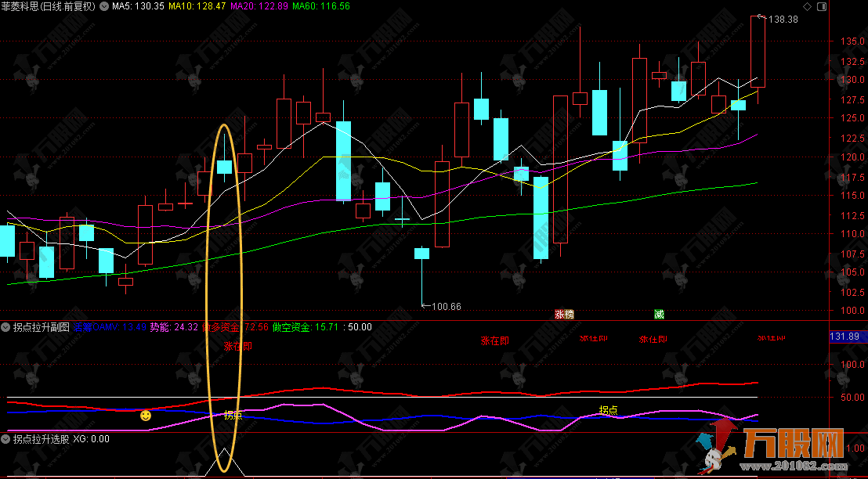868x479 pixels.
Task: Expand the 拐点拉升选股 indicator panel menu
Action: 6,439
